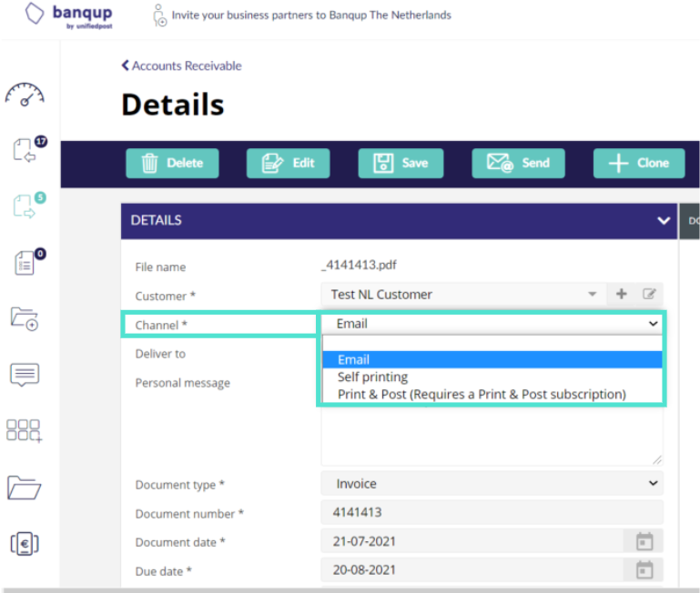Select Email option in channel list
The height and width of the screenshot is (593, 700).
[492, 359]
